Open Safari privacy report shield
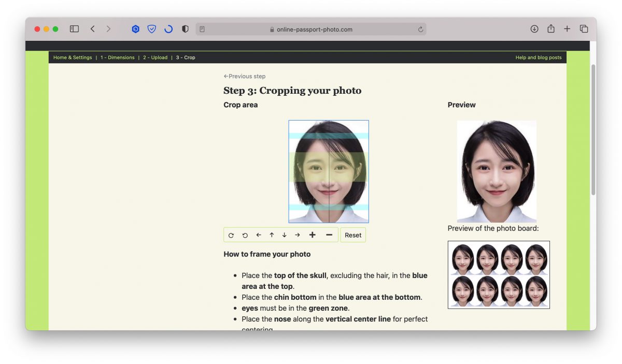 [185, 29]
